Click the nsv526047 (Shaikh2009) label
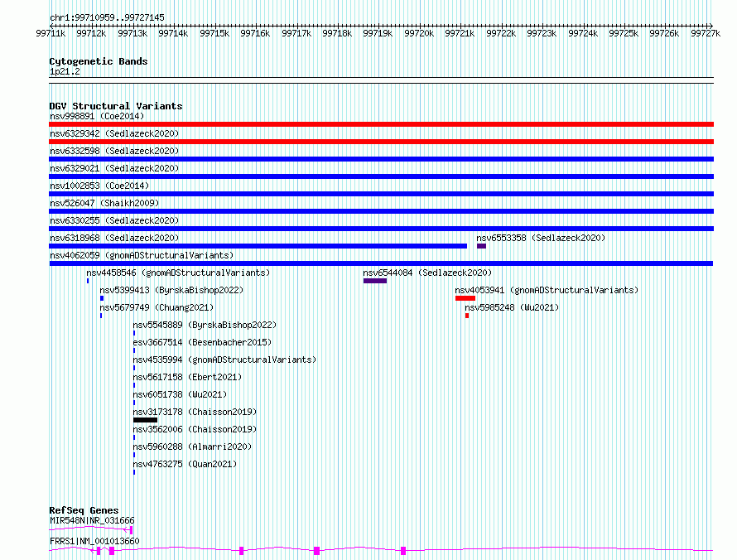The image size is (737, 560). (x=104, y=203)
